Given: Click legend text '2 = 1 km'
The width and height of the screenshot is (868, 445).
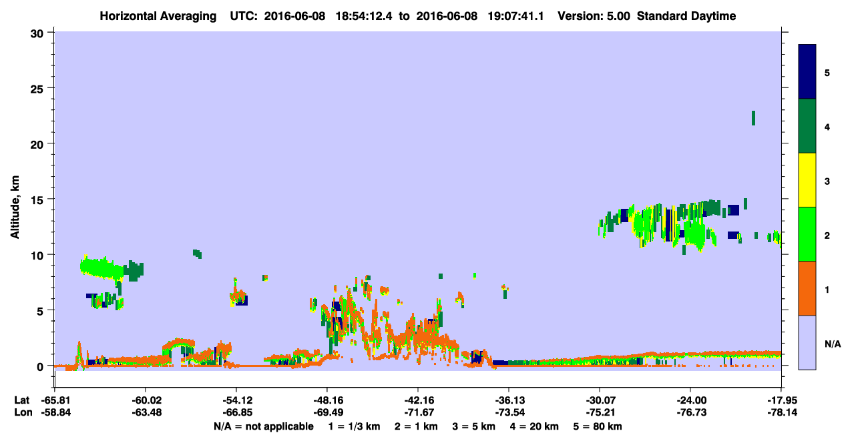Looking at the screenshot, I should [x=417, y=426].
